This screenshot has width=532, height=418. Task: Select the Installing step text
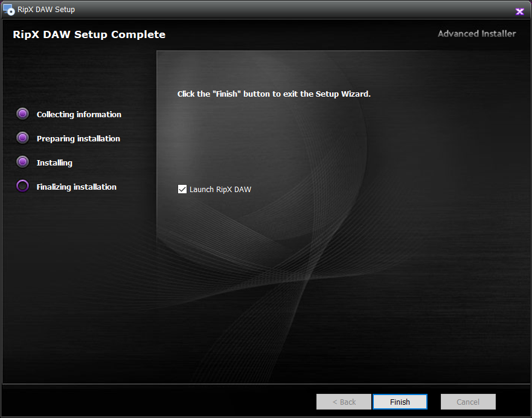click(54, 163)
